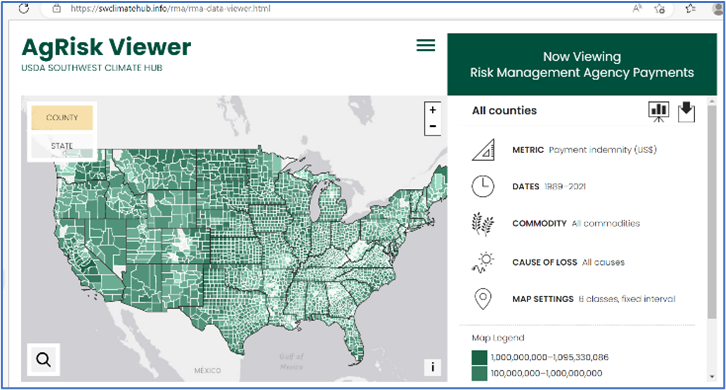Click the darkest legend swatch 1,000,000,000
The height and width of the screenshot is (390, 726).
480,357
